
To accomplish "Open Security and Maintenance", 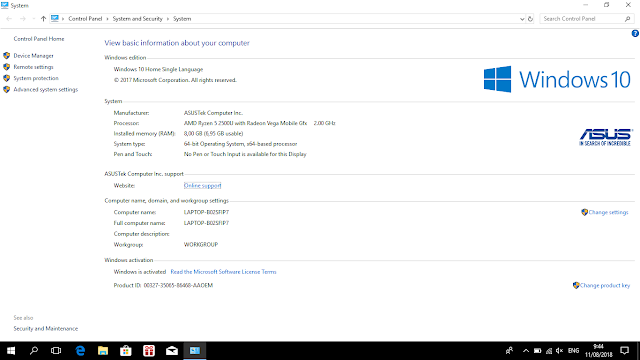I will [x=46, y=329].
